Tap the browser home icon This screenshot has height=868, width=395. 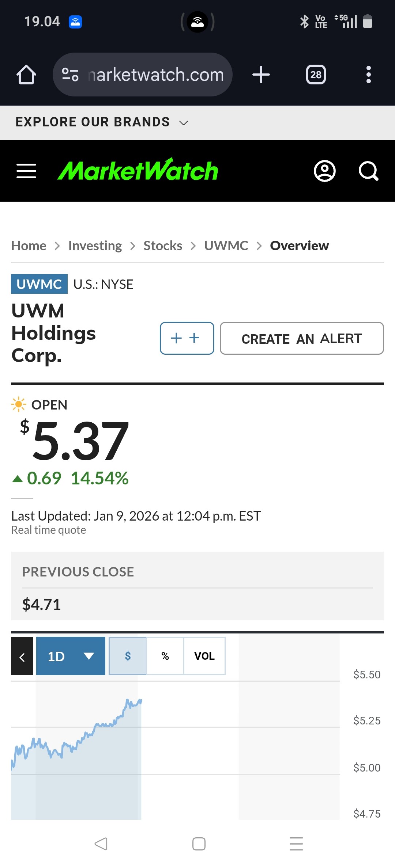(x=26, y=75)
